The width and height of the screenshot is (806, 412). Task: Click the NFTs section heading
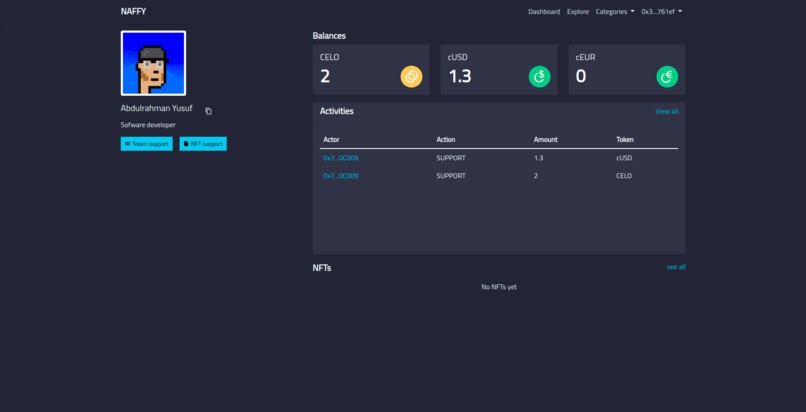coord(322,268)
